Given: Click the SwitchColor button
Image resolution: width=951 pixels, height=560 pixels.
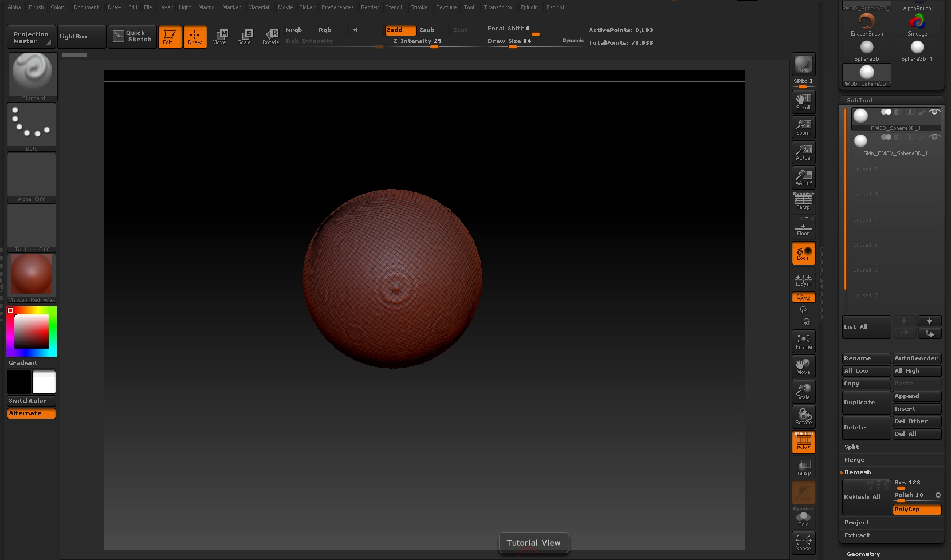Looking at the screenshot, I should pyautogui.click(x=32, y=401).
